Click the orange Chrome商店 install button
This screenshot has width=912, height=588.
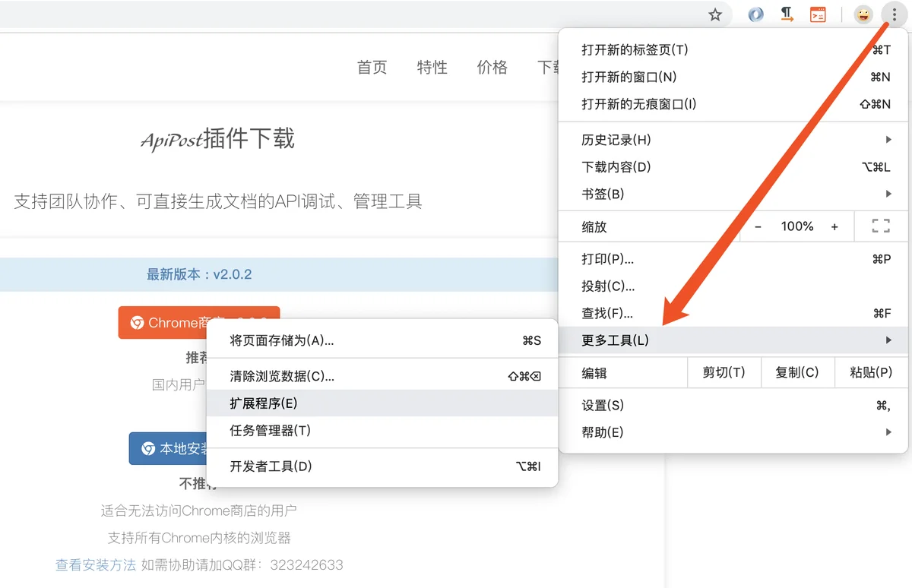[x=199, y=323]
